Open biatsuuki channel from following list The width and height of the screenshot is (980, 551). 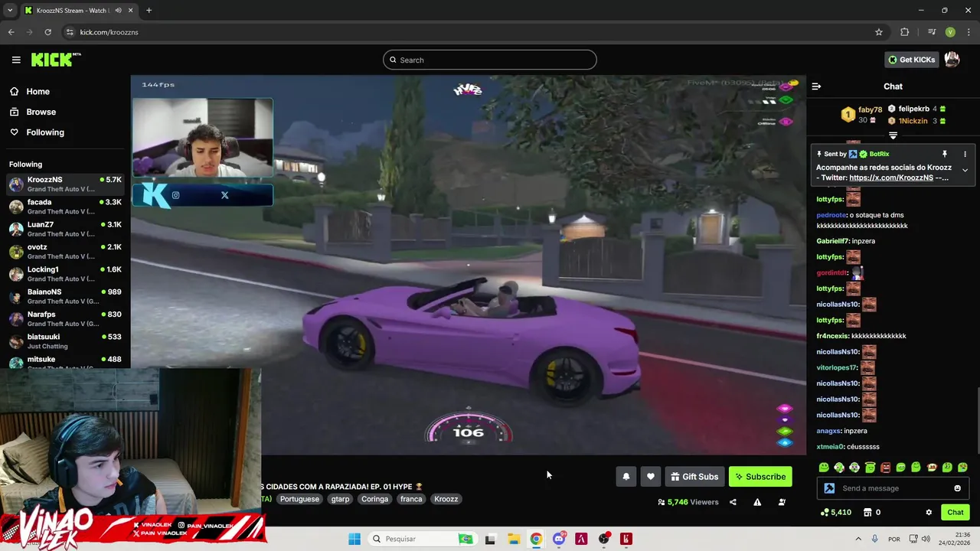pyautogui.click(x=65, y=341)
